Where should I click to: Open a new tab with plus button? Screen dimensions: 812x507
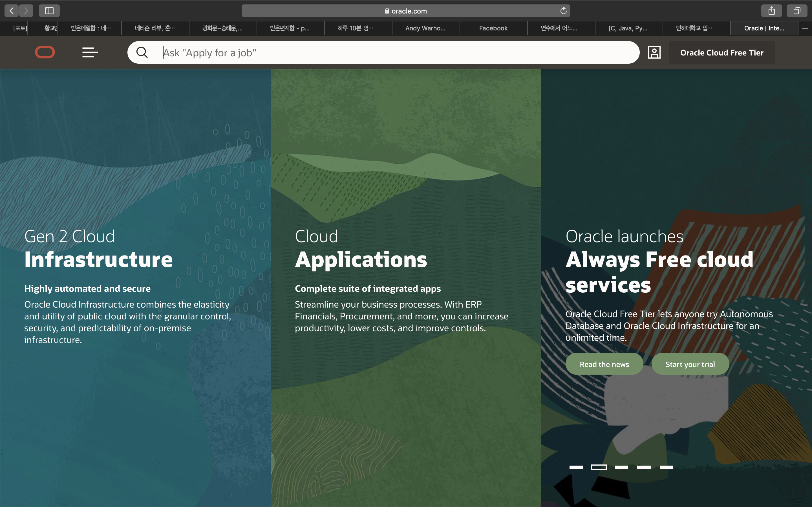805,28
